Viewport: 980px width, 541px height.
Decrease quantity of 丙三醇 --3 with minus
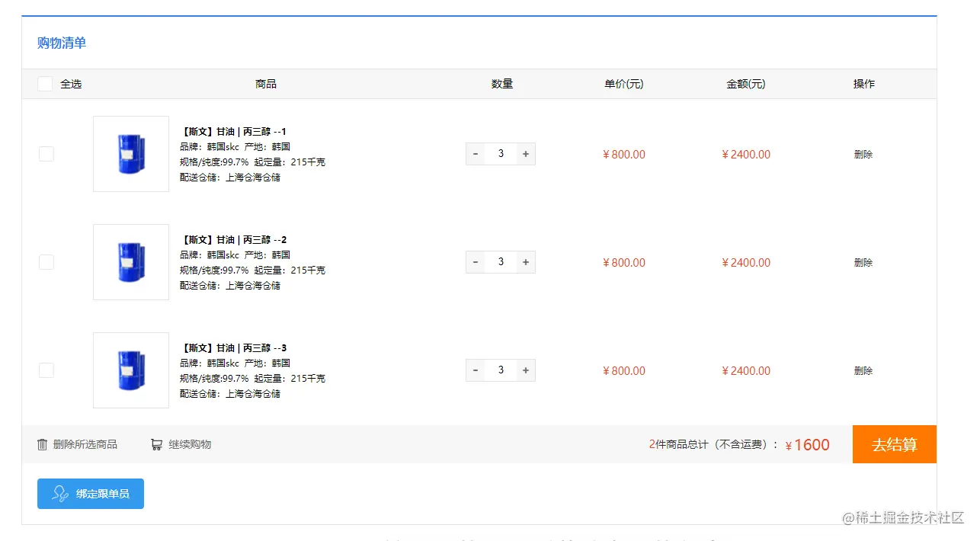[476, 370]
